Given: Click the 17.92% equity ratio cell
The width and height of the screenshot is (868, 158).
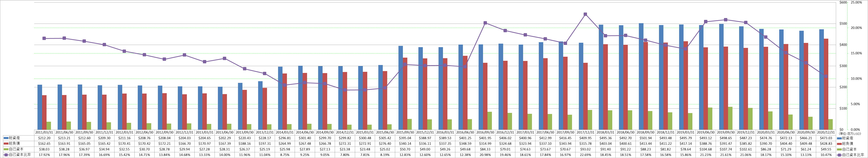Looking at the screenshot, I should pos(44,155).
